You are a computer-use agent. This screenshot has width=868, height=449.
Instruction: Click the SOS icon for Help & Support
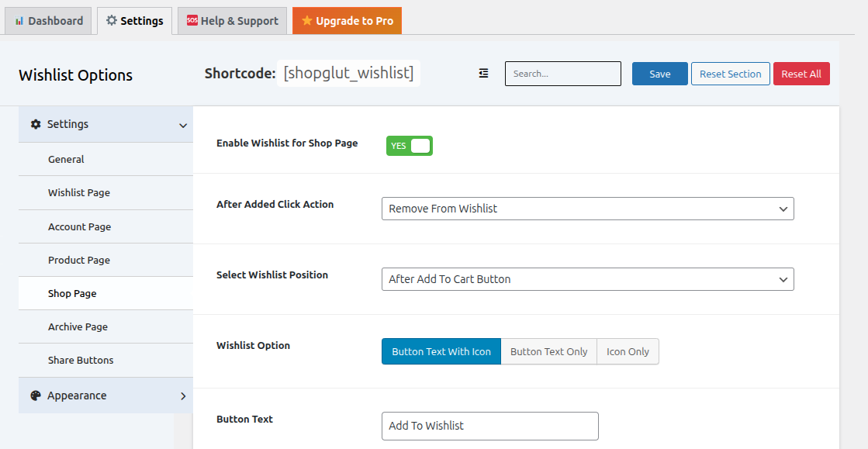[192, 20]
